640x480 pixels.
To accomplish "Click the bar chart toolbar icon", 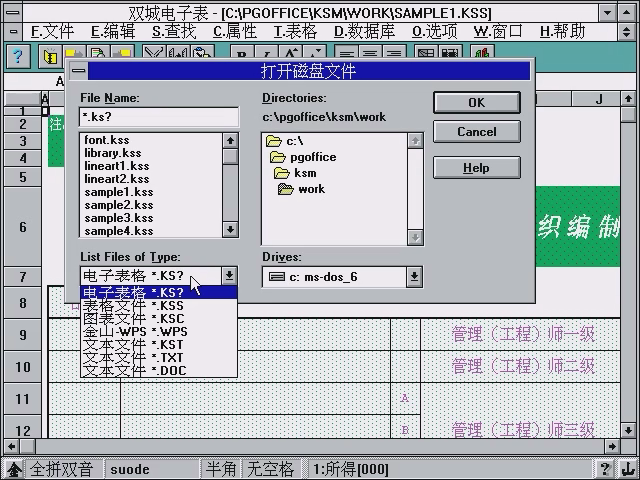I will (482, 53).
